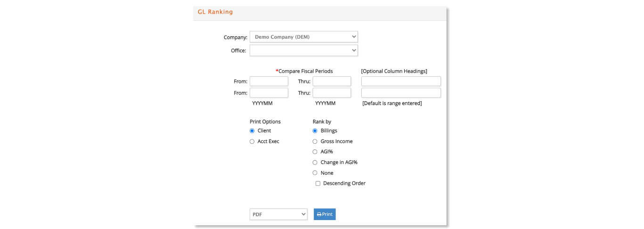Click the second From fiscal period field
The height and width of the screenshot is (229, 644).
point(269,93)
